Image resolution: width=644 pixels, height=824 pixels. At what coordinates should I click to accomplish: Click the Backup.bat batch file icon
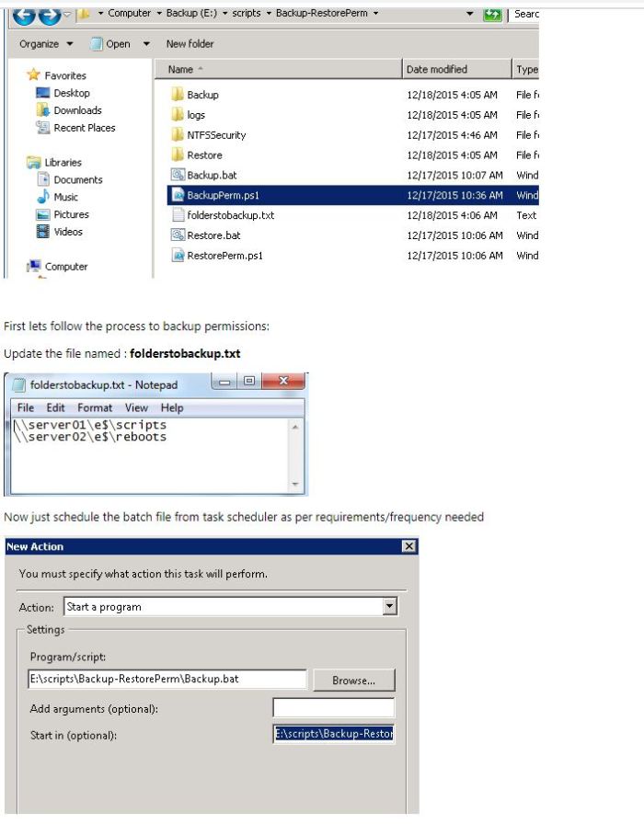point(178,175)
